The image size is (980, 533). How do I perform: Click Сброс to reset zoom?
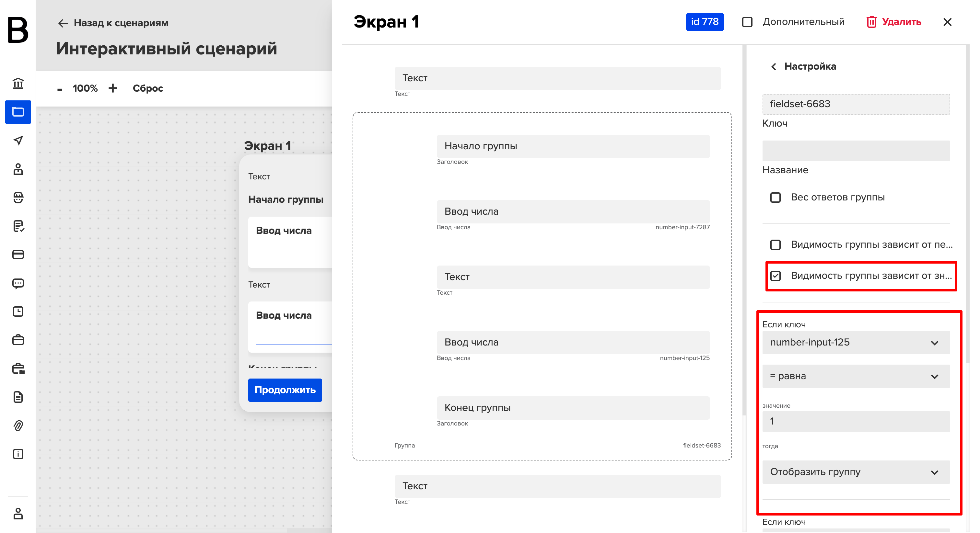147,88
